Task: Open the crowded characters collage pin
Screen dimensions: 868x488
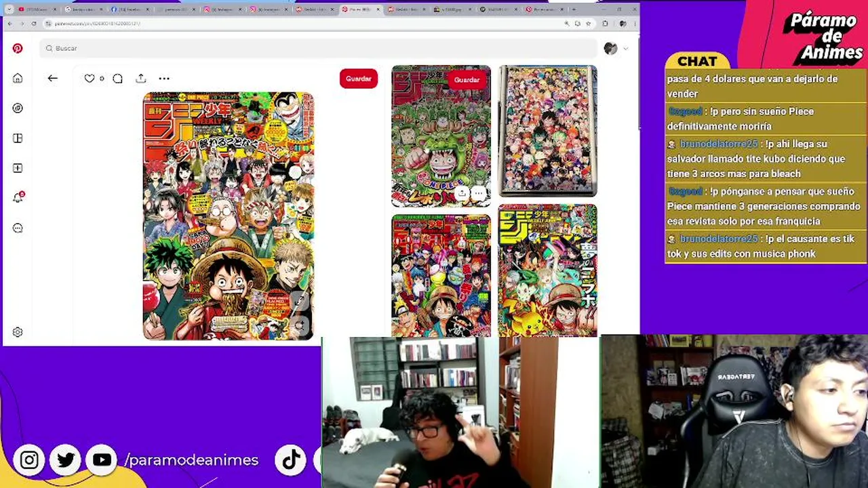Action: point(548,131)
